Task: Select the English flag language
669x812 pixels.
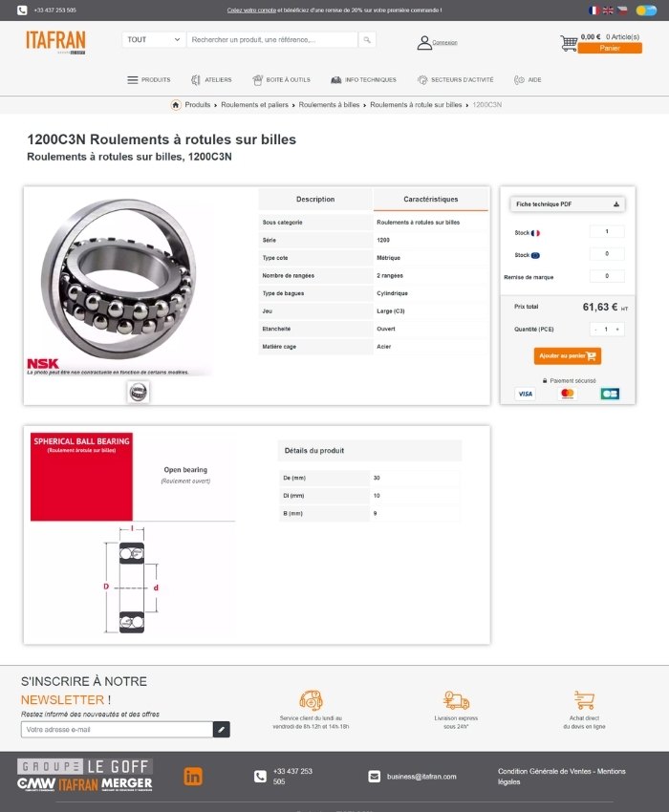Action: coord(608,11)
